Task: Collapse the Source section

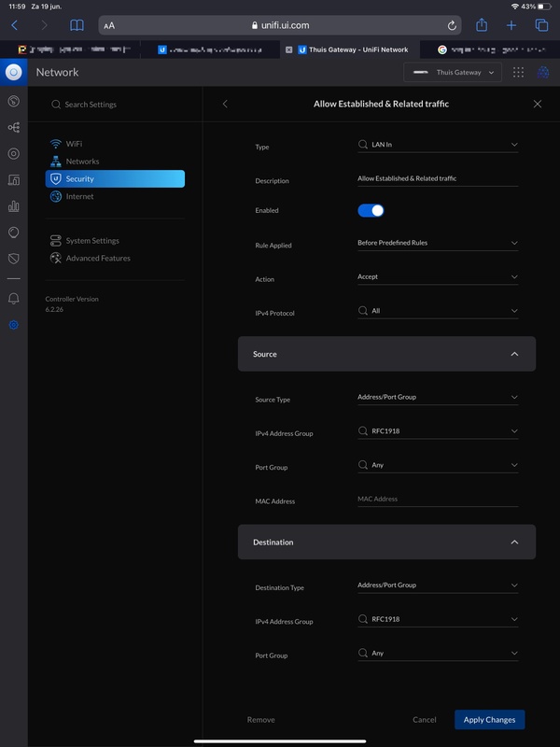Action: (513, 355)
